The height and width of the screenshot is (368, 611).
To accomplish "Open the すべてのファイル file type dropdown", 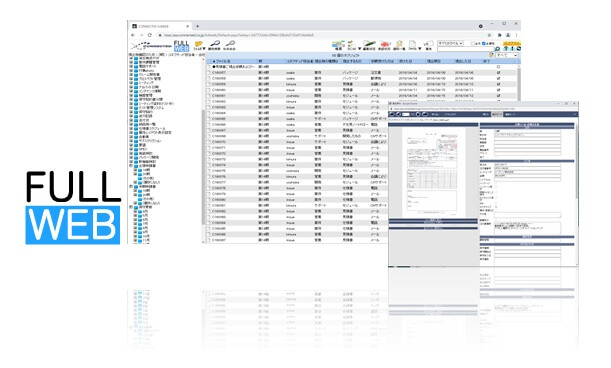I will pyautogui.click(x=450, y=43).
